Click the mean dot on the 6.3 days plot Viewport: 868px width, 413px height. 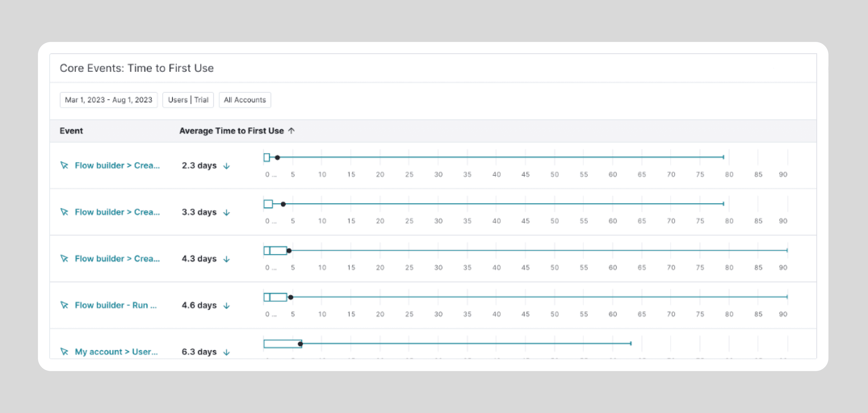pos(300,344)
